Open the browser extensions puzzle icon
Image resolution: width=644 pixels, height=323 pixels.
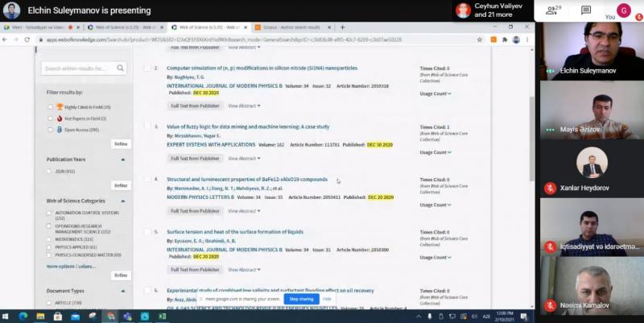[x=505, y=39]
